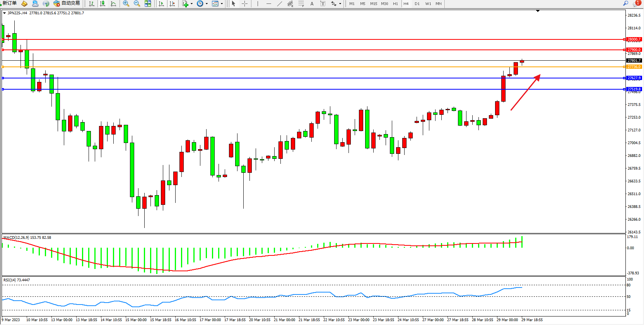Select the horizontal line drawing tool

pyautogui.click(x=269, y=3)
